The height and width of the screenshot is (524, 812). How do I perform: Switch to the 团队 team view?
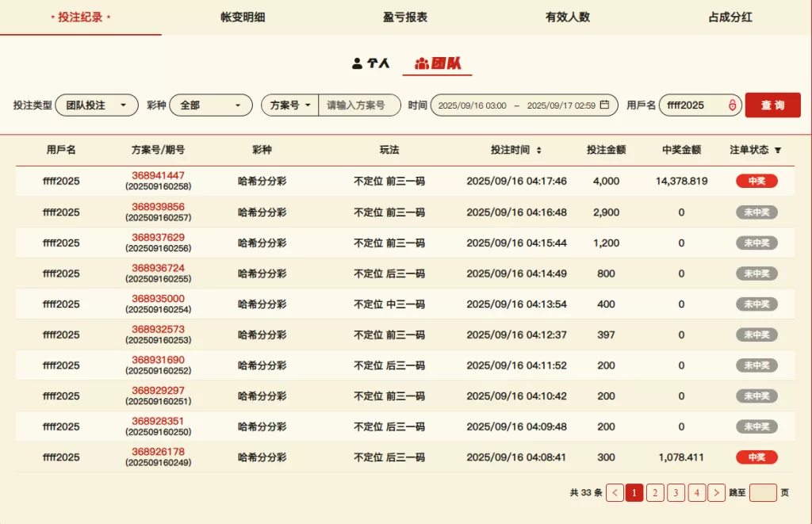coord(438,63)
